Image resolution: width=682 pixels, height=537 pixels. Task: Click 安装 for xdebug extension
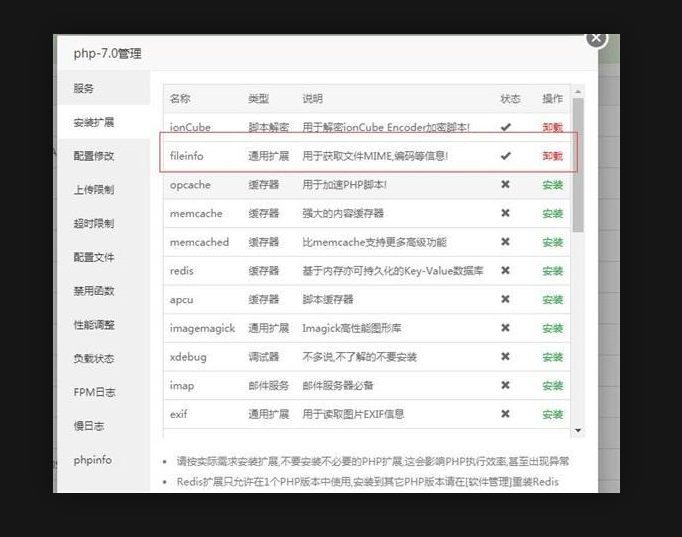click(552, 357)
